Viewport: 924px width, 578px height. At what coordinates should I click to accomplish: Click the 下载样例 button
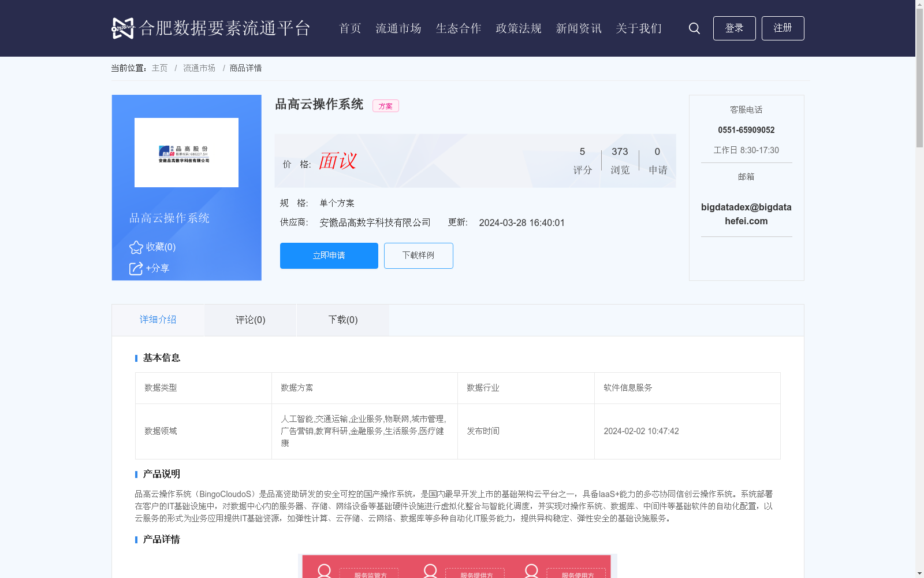[419, 255]
